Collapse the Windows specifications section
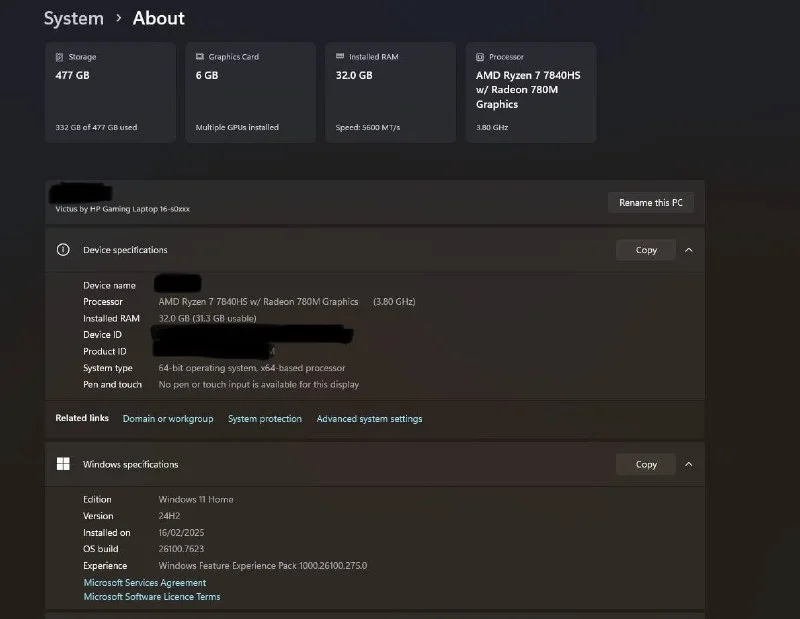The width and height of the screenshot is (800, 619). pyautogui.click(x=688, y=464)
